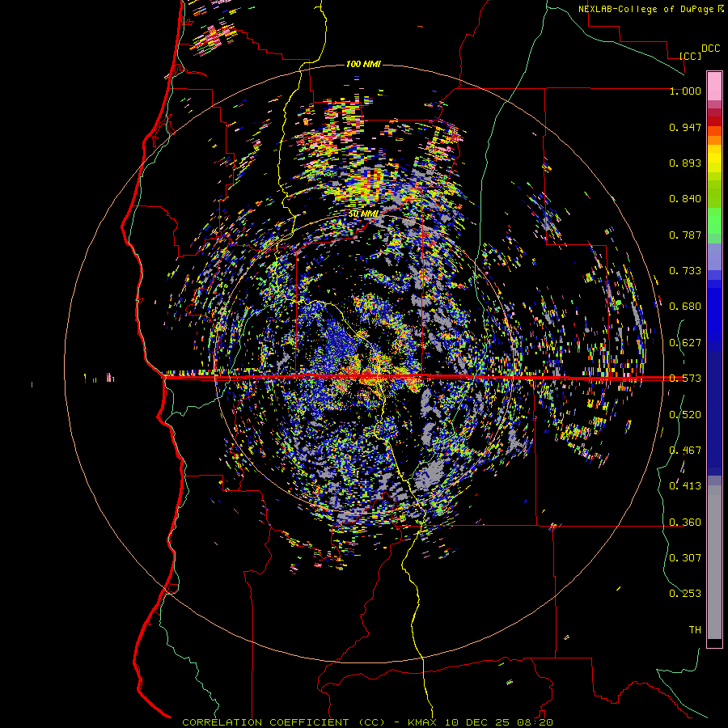Click the 10 DEC 25 08:20 timestamp

[x=499, y=722]
